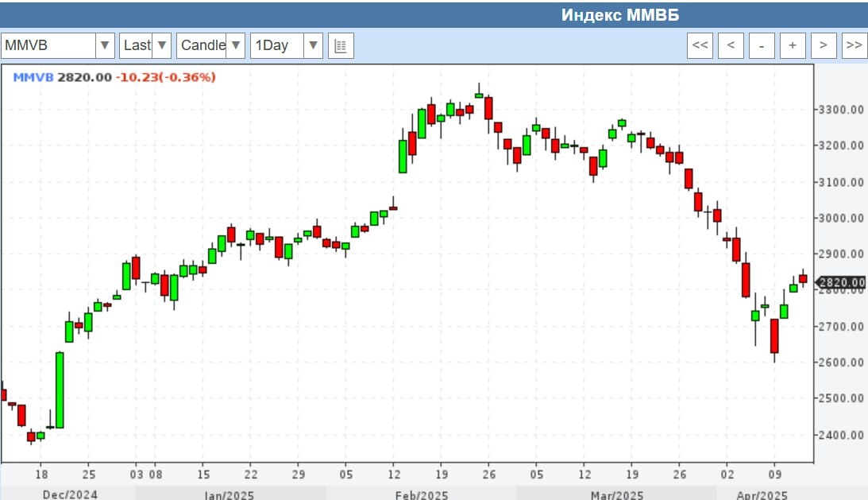
Task: Click the tall green candle after December 18
Action: tap(60, 390)
